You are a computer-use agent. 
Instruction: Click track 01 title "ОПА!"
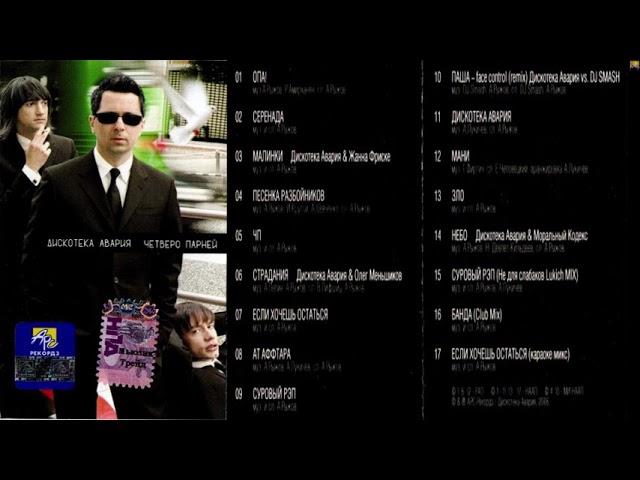pos(260,78)
